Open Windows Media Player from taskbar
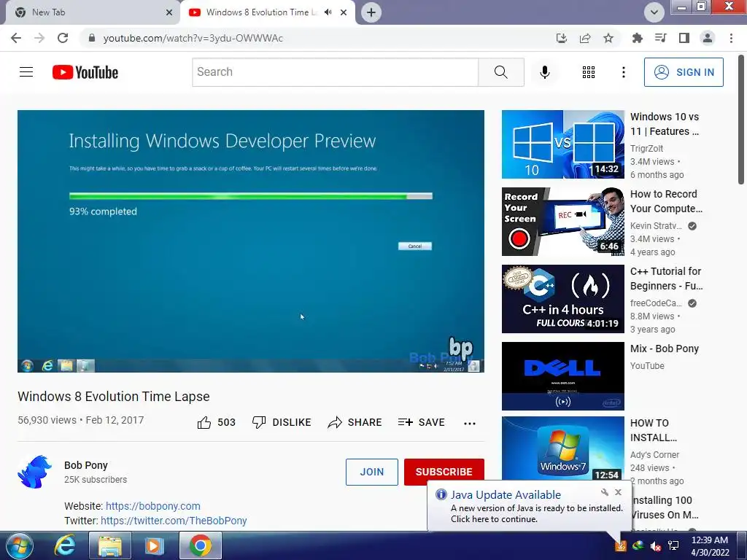Viewport: 747px width, 560px height. (x=154, y=545)
